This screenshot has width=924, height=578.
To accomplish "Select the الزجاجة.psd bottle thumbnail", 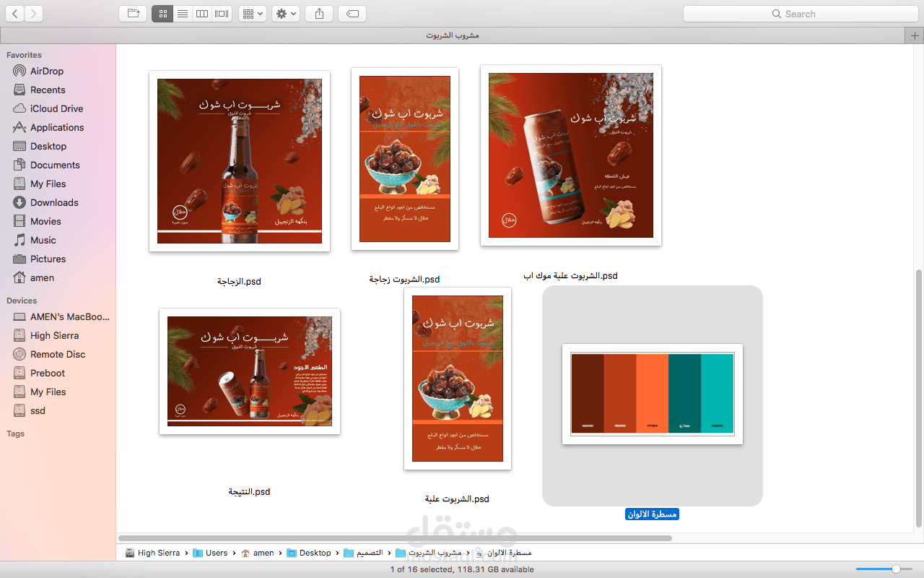I will [240, 161].
